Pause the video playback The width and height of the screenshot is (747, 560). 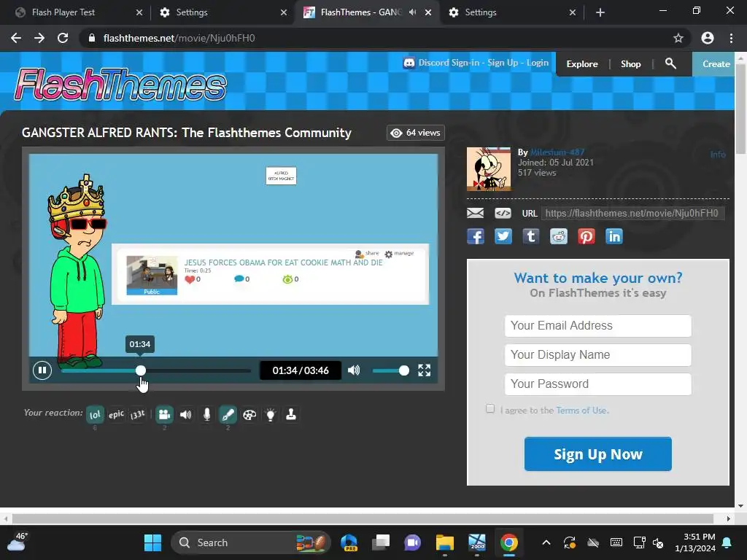[42, 370]
